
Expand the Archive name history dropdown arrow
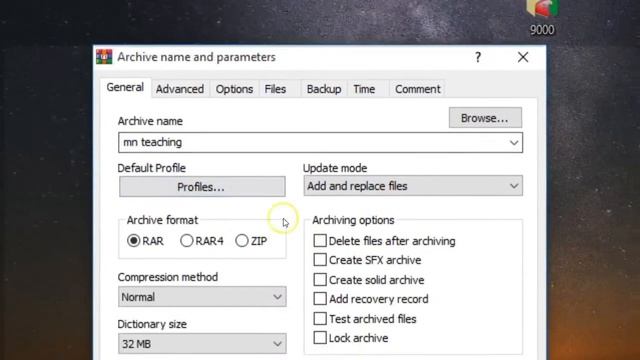pos(514,142)
